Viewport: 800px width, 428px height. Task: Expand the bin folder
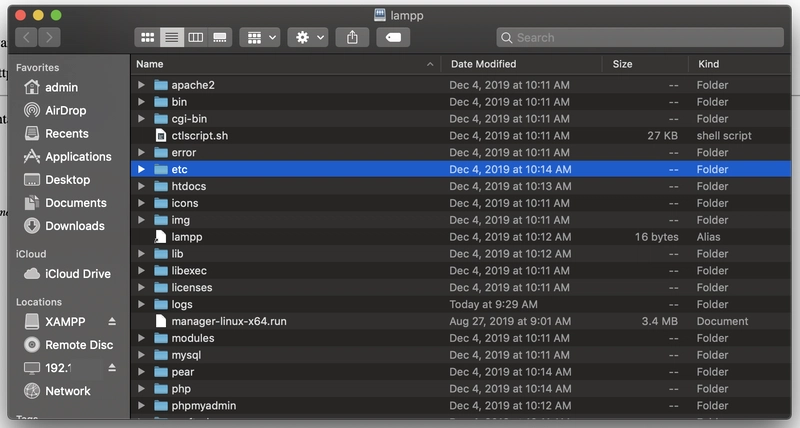(x=141, y=102)
